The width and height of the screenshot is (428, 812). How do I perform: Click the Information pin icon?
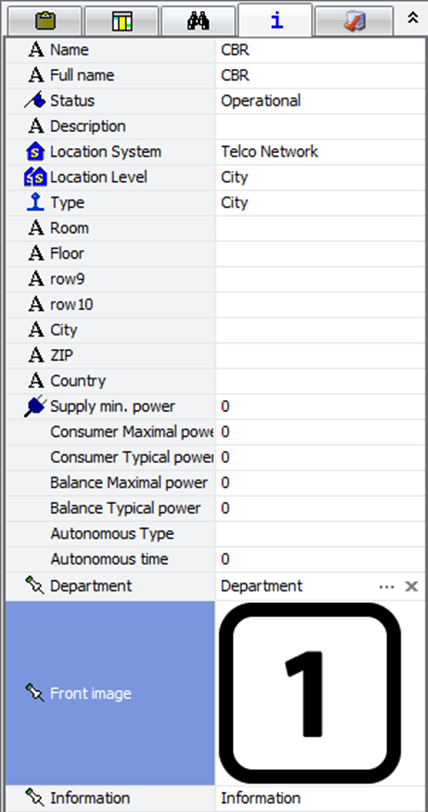[35, 799]
